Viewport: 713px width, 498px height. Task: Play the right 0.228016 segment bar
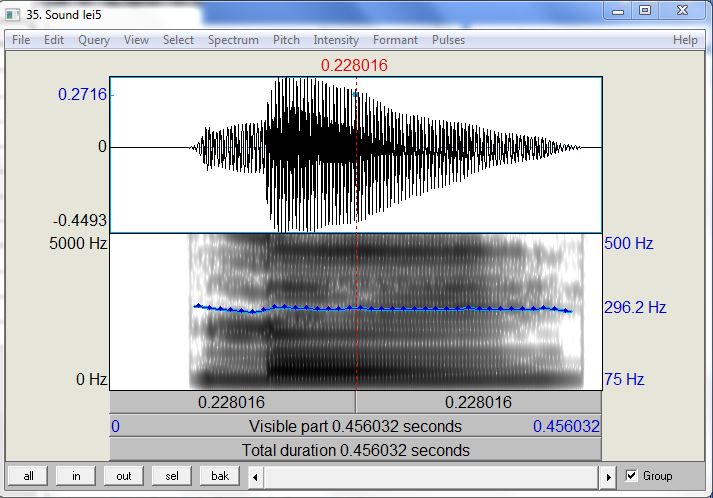click(478, 402)
